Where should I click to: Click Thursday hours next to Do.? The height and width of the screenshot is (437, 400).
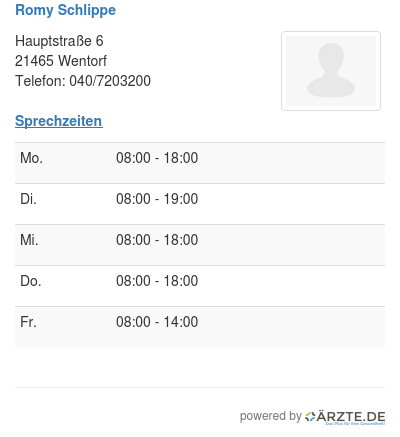point(157,281)
